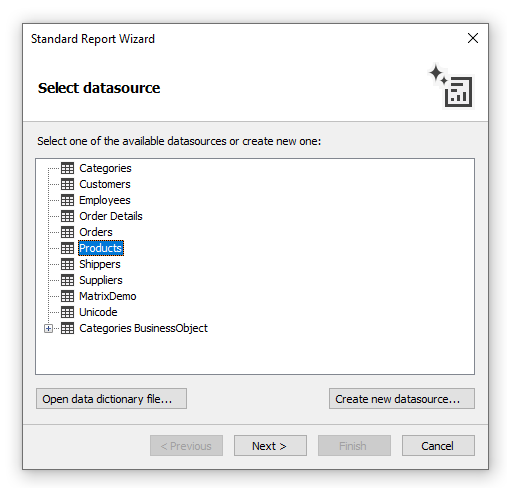Click the Orders table icon
The image size is (507, 488).
click(67, 232)
